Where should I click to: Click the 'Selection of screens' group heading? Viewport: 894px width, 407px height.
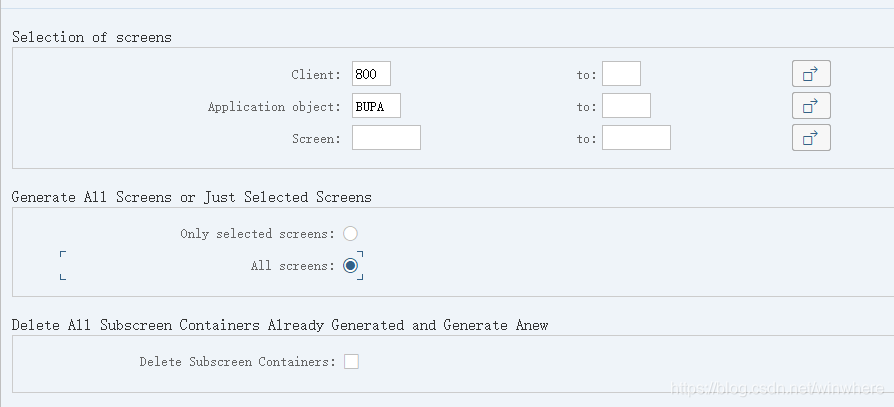92,37
